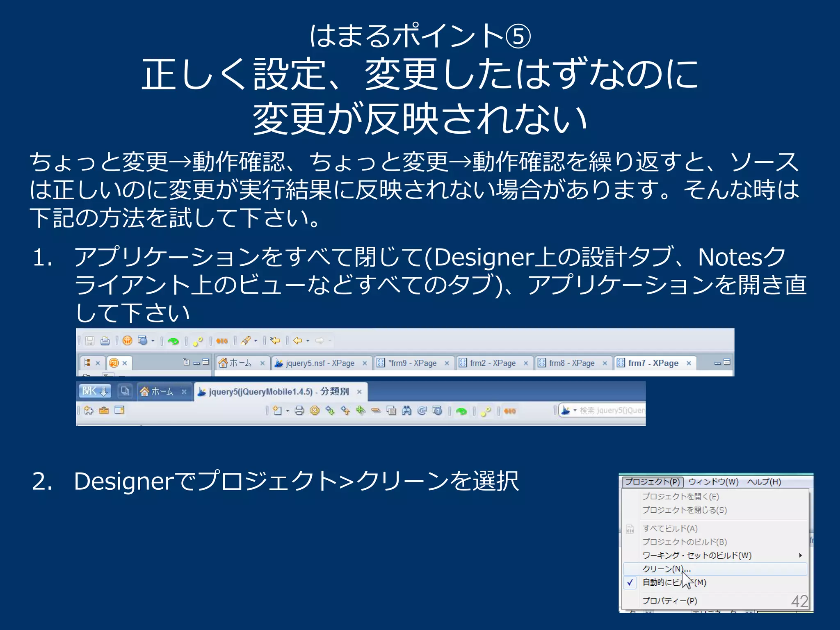The width and height of the screenshot is (840, 630).
Task: Select the frm7 - XPage tab
Action: pyautogui.click(x=653, y=363)
